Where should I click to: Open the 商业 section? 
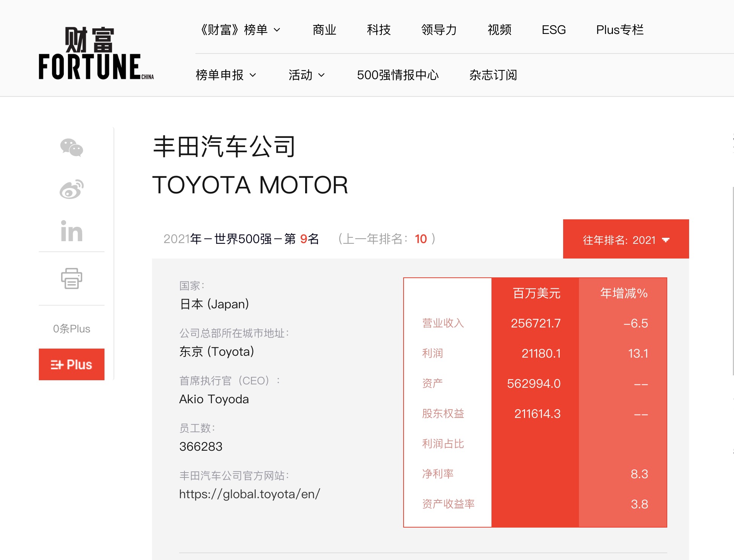tap(324, 30)
